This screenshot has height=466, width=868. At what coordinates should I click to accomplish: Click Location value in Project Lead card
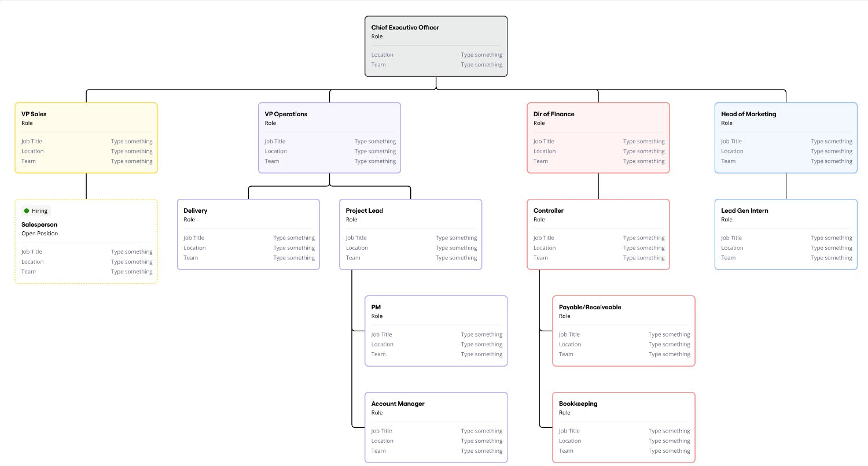(x=456, y=248)
